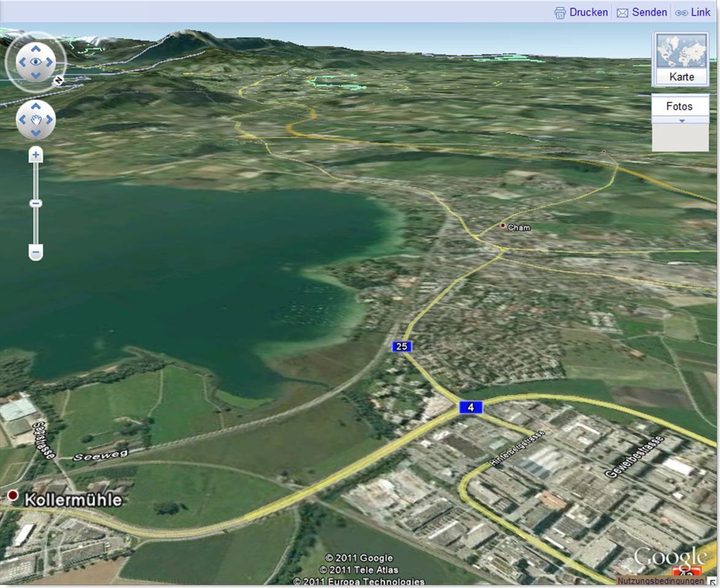Zoom in with the top plus button
720x588 pixels.
click(x=36, y=155)
